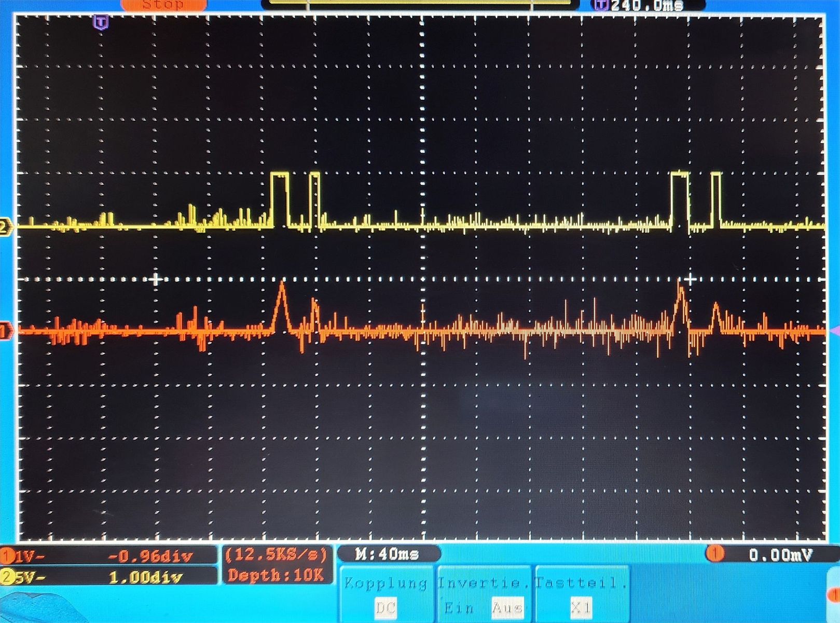Open the M:40ms timebase setting
The width and height of the screenshot is (840, 623).
click(387, 554)
